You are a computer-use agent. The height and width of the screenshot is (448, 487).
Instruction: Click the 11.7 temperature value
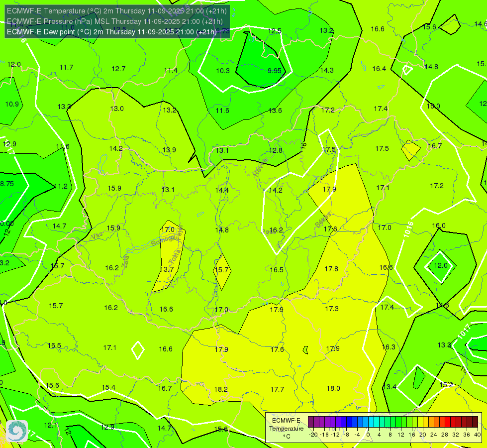coord(66,67)
